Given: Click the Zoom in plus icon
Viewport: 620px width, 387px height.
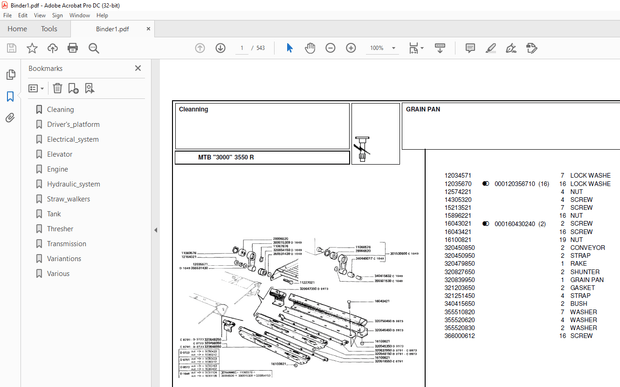Looking at the screenshot, I should (x=351, y=48).
